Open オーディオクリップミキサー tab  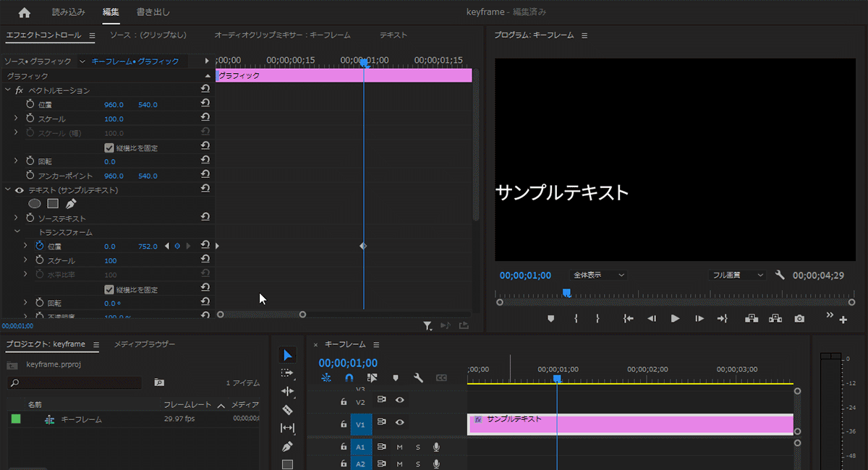coord(282,35)
